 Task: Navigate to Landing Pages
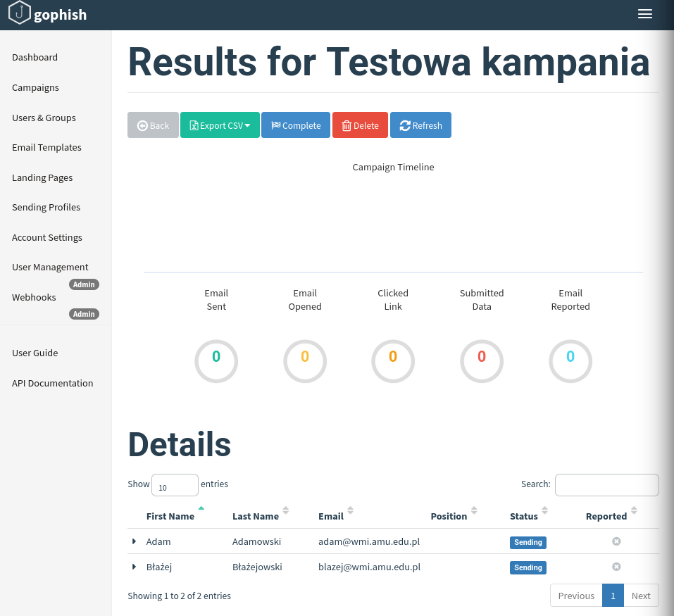(42, 178)
